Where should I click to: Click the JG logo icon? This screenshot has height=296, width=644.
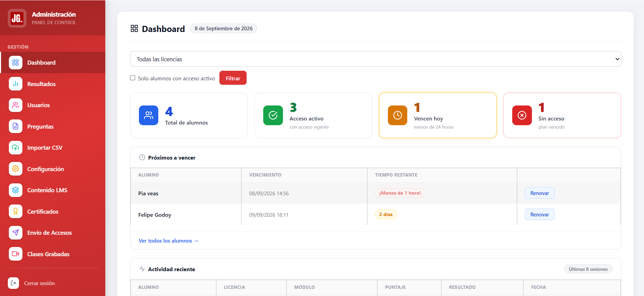click(17, 18)
